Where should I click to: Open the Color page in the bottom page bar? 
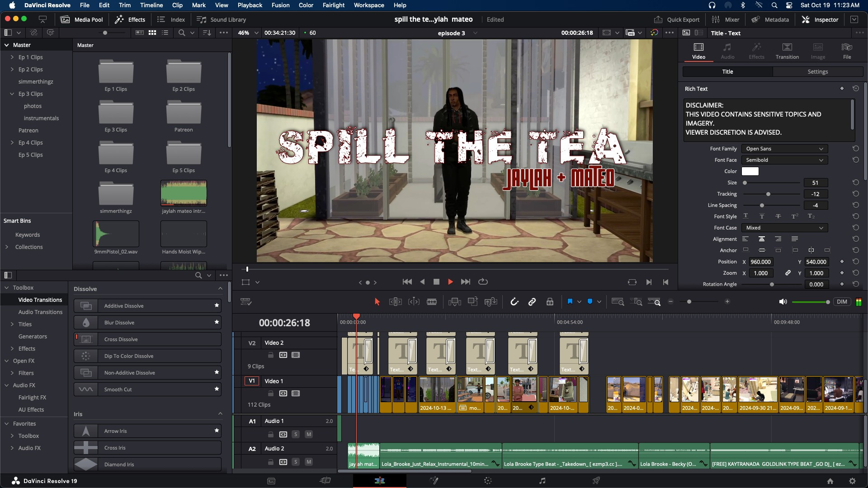click(488, 481)
